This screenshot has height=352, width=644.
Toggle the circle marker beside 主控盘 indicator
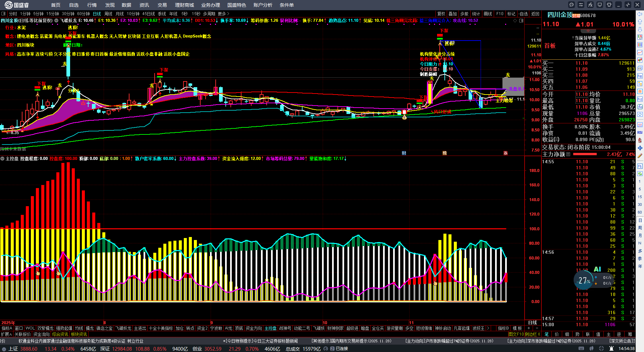coord(2,159)
